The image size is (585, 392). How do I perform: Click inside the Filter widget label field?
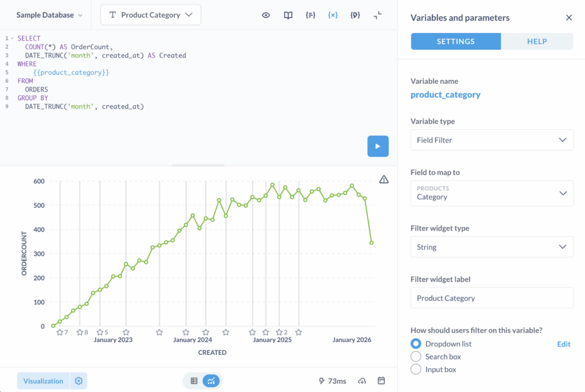[492, 298]
